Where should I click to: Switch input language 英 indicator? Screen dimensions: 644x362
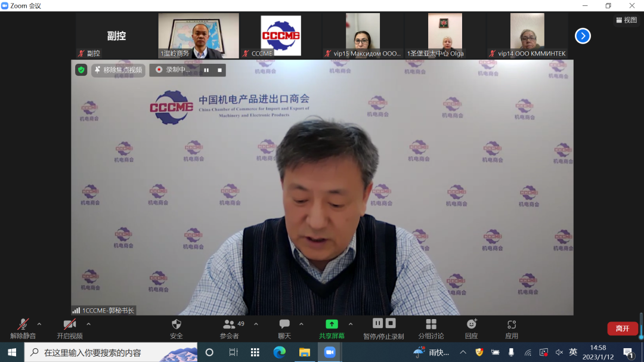pyautogui.click(x=574, y=352)
